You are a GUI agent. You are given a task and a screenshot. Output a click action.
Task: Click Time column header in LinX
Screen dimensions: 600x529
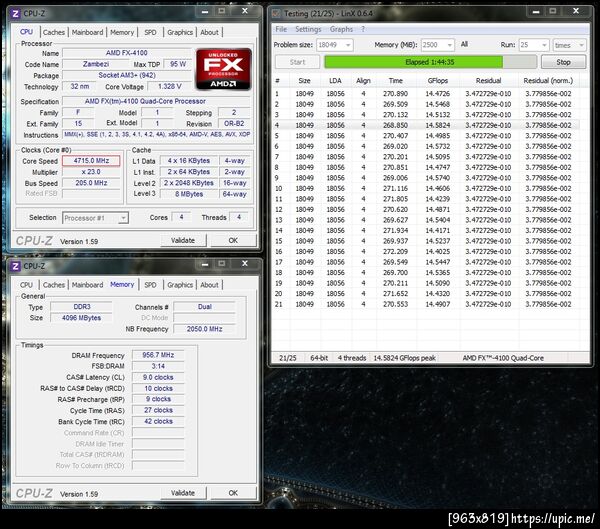pos(396,81)
